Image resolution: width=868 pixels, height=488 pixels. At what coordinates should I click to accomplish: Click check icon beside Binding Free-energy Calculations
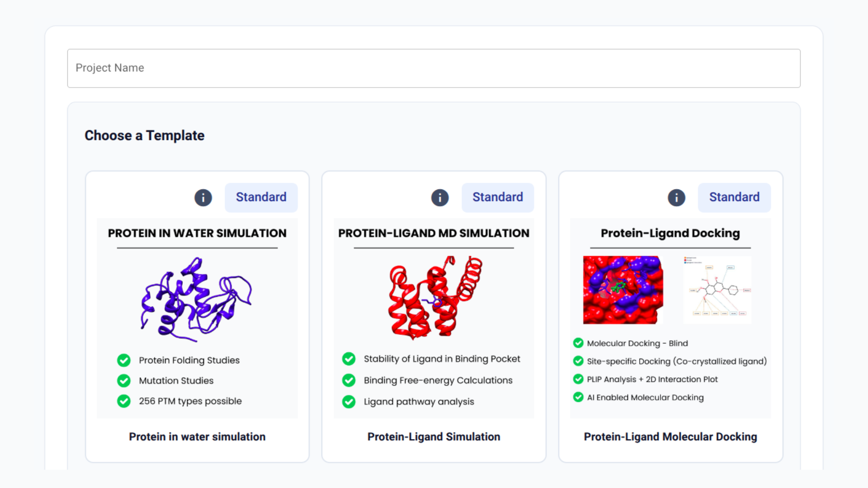(x=349, y=380)
